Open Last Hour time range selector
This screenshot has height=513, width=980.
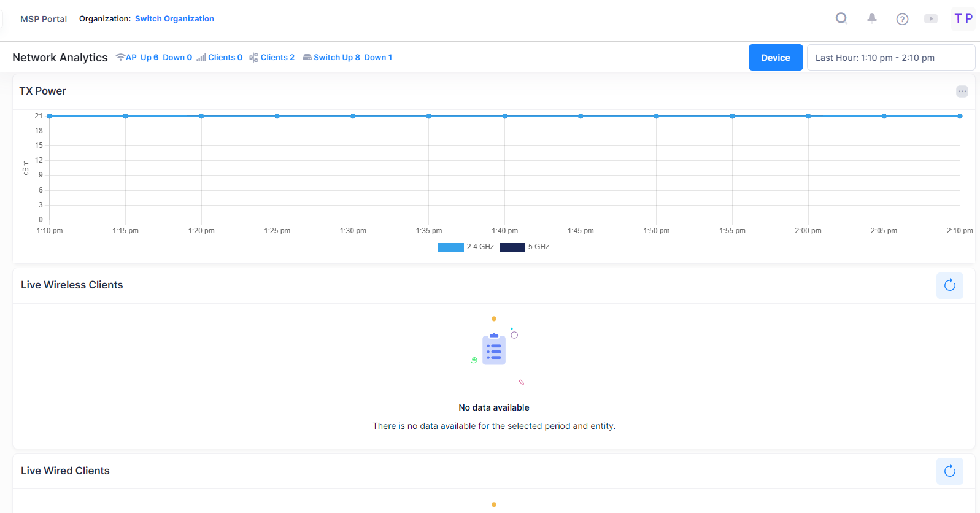pyautogui.click(x=891, y=58)
